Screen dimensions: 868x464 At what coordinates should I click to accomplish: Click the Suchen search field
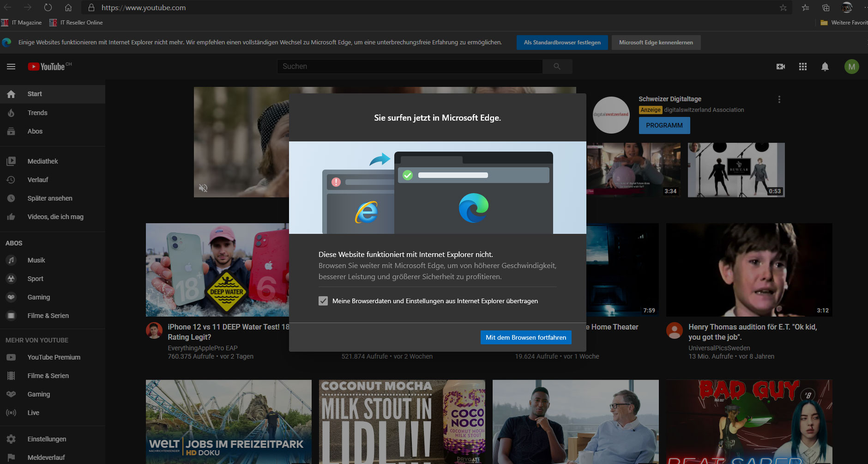(410, 67)
